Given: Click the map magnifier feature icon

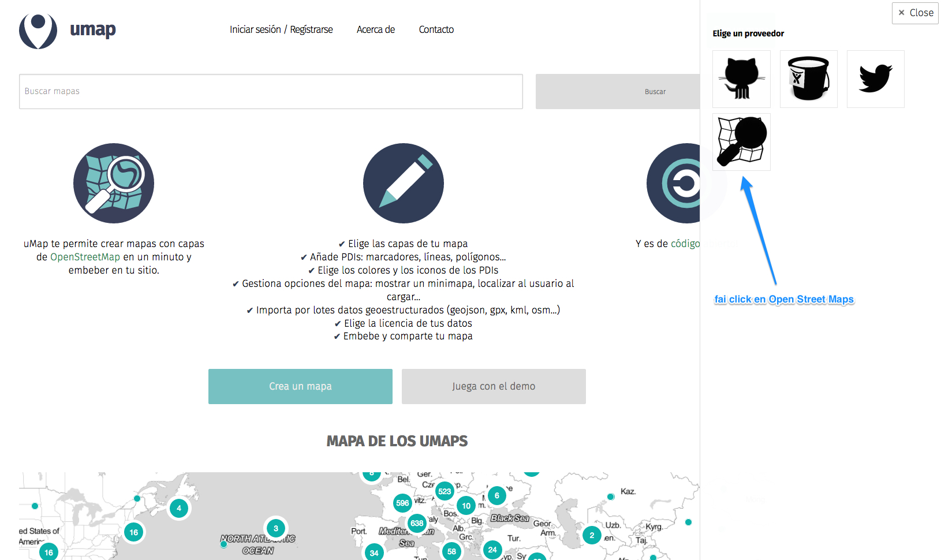Looking at the screenshot, I should [114, 184].
